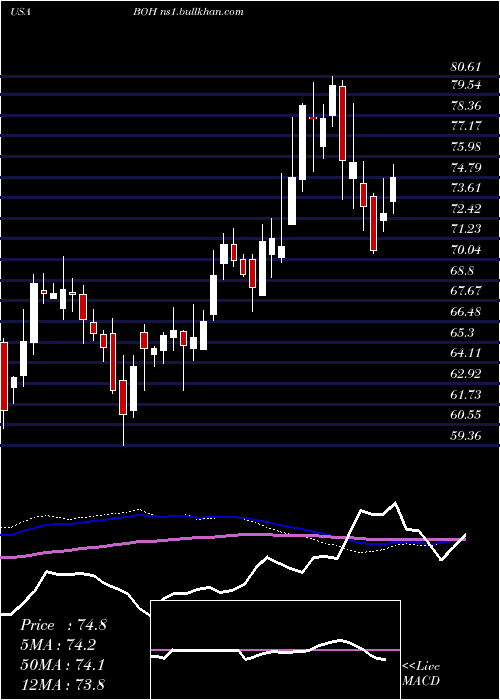Screen dimensions: 500x700
Task: Click the 77.17 price level label
Action: 466,126
